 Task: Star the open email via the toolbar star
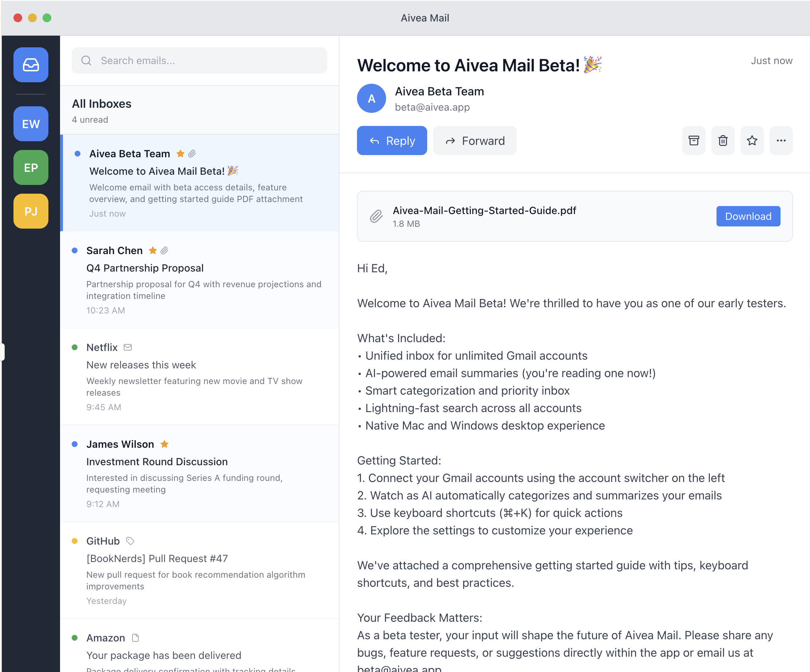point(752,141)
